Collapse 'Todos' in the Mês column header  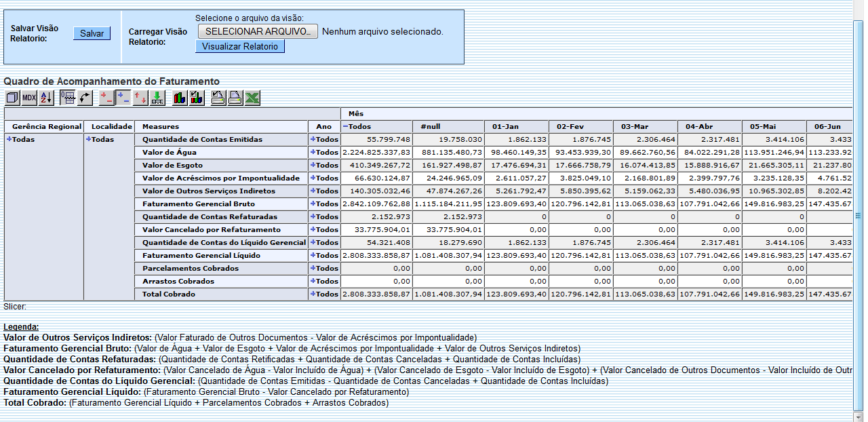[x=344, y=126]
